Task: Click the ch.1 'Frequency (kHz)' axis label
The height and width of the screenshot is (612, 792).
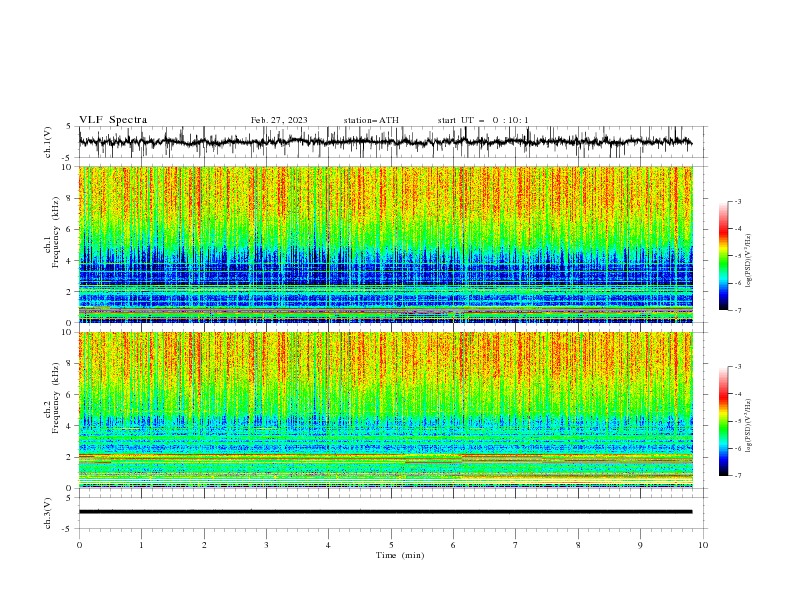Action: tap(56, 233)
